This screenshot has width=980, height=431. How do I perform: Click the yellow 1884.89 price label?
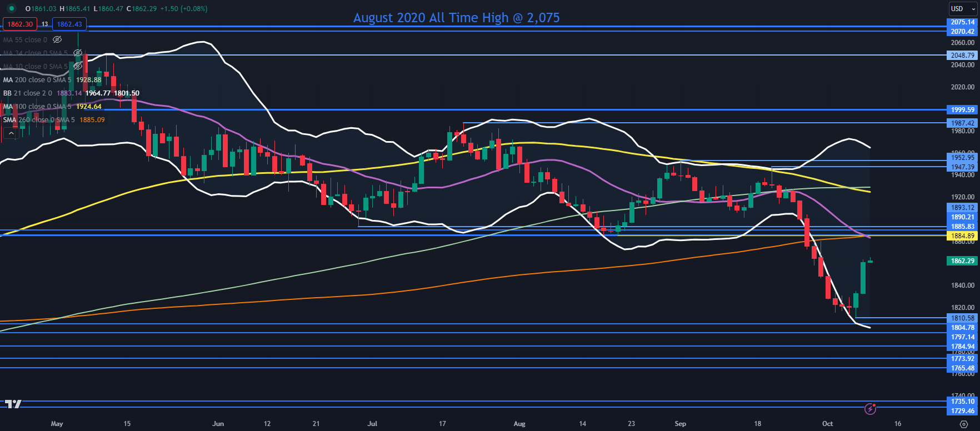tap(962, 236)
